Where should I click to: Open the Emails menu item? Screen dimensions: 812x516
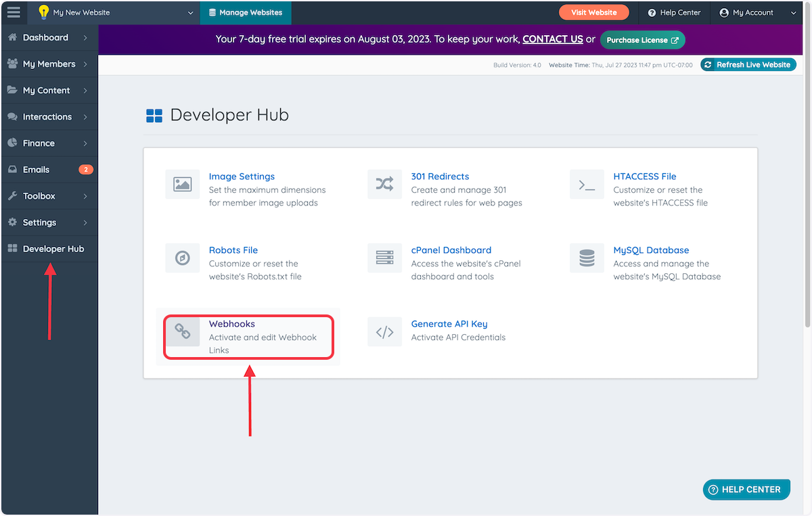(49, 169)
